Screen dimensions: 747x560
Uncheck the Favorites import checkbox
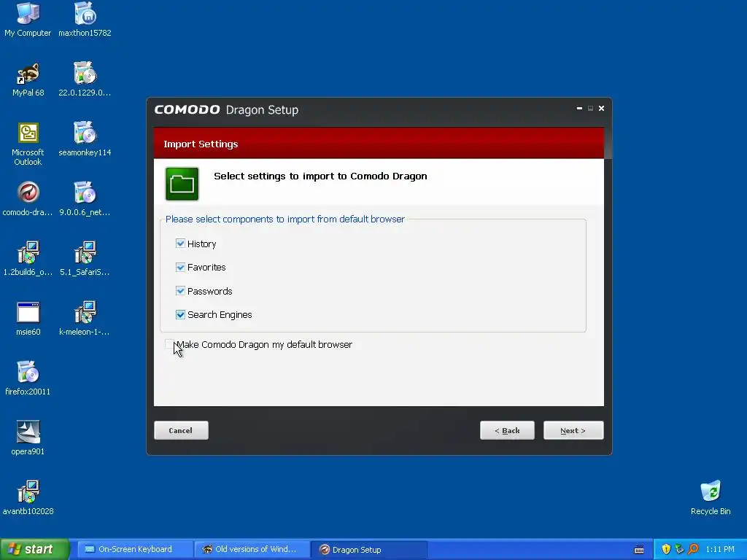coord(180,267)
